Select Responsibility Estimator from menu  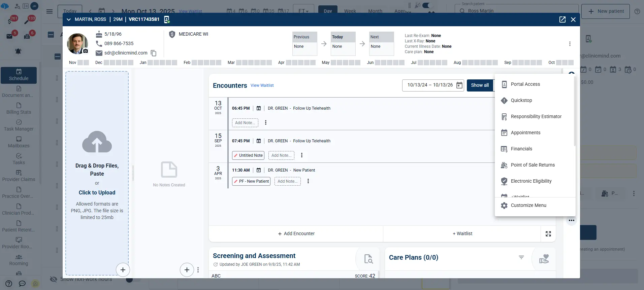[536, 116]
